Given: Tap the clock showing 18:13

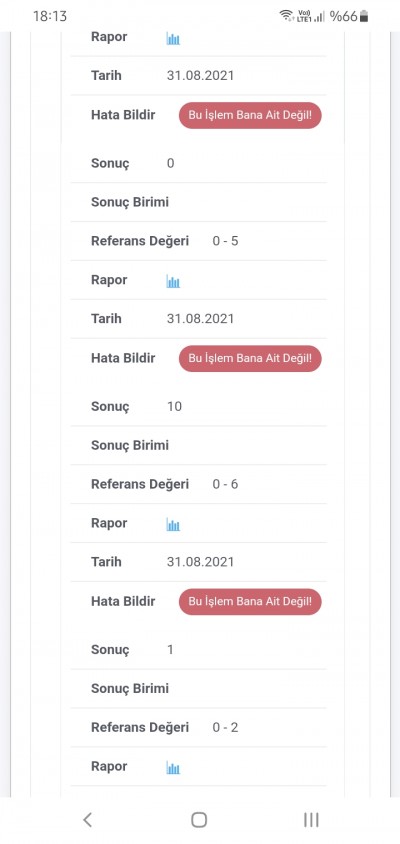Looking at the screenshot, I should point(50,16).
